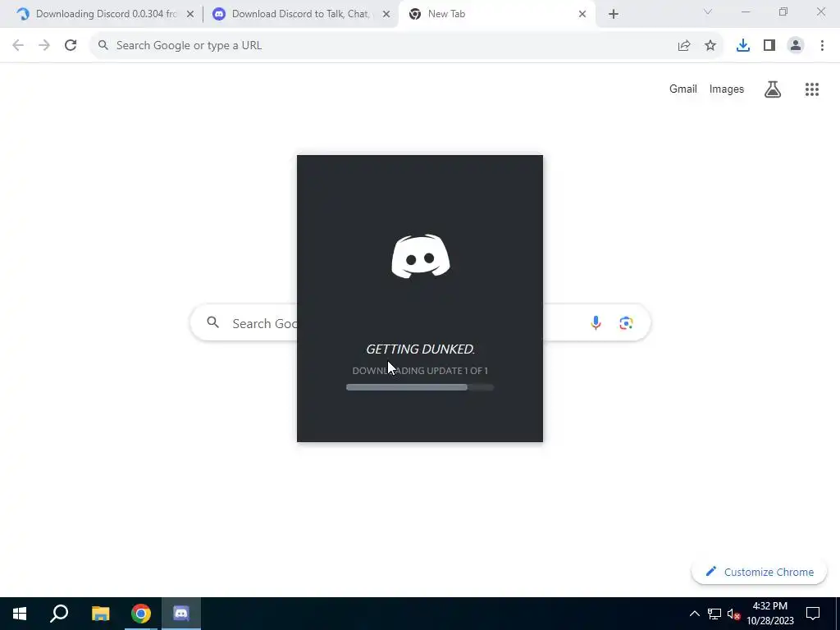Screen dimensions: 840x630
Task: Bookmark this tab with the star icon
Action: 710,46
